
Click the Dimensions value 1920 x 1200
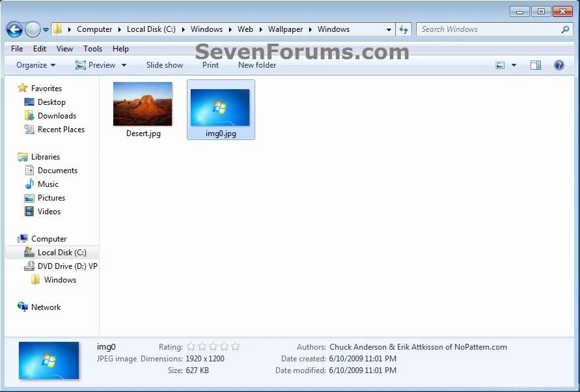click(x=205, y=359)
